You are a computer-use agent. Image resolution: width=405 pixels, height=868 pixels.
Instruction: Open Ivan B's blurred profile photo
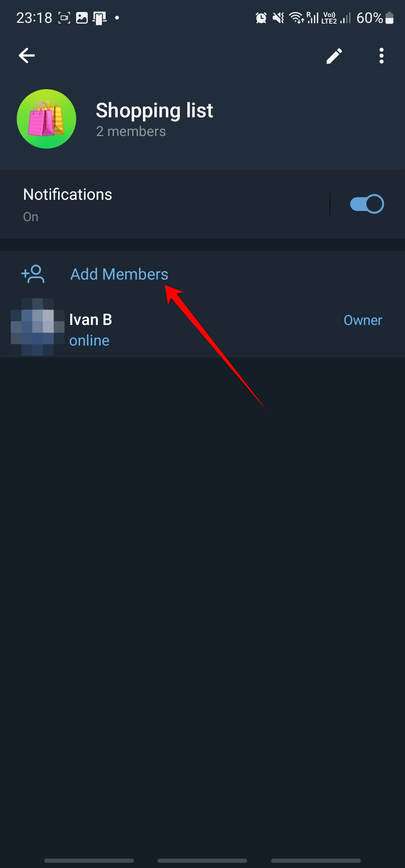pyautogui.click(x=37, y=327)
